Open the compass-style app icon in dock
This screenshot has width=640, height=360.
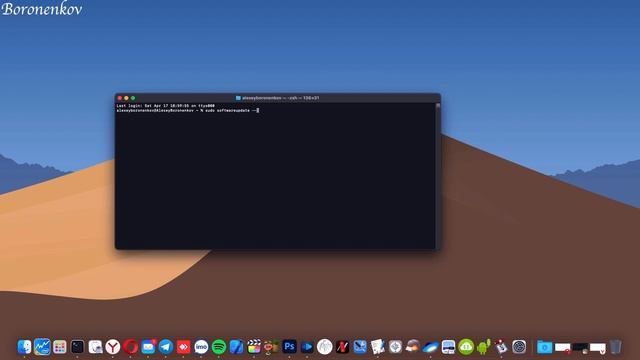pyautogui.click(x=395, y=347)
